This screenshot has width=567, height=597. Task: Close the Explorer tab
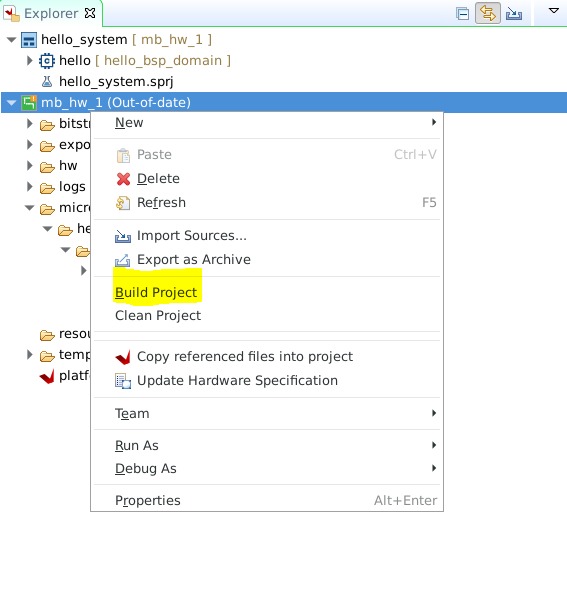pyautogui.click(x=90, y=13)
